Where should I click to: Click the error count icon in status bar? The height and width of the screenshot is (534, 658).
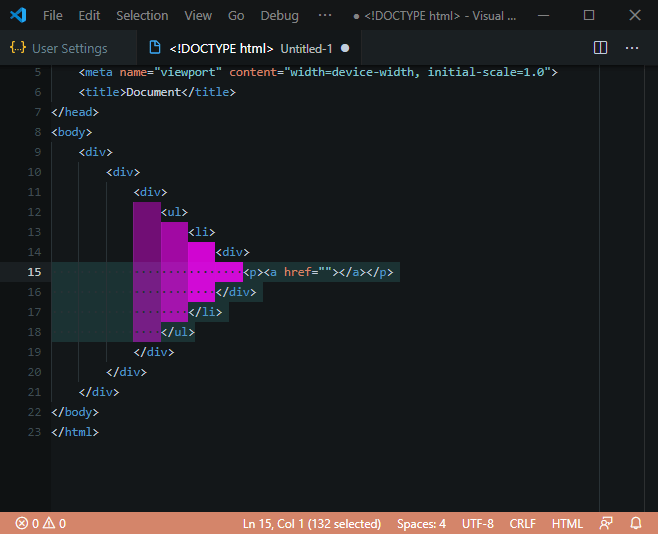pyautogui.click(x=22, y=523)
